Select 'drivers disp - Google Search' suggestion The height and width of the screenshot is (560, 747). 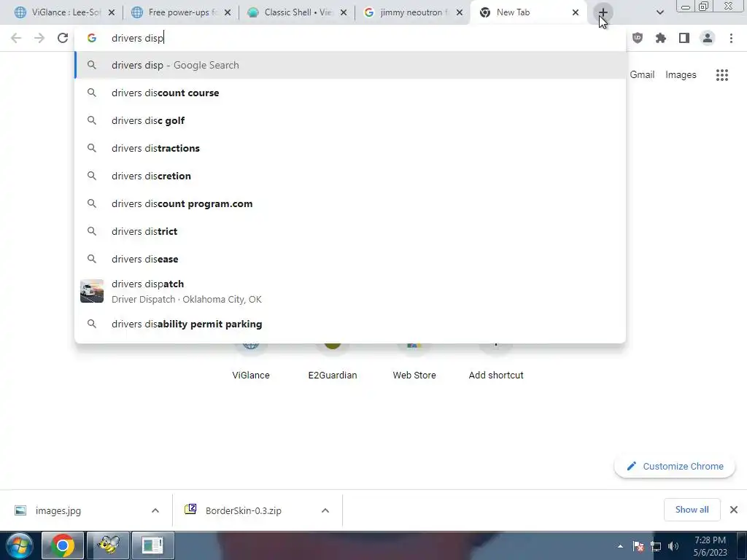350,65
